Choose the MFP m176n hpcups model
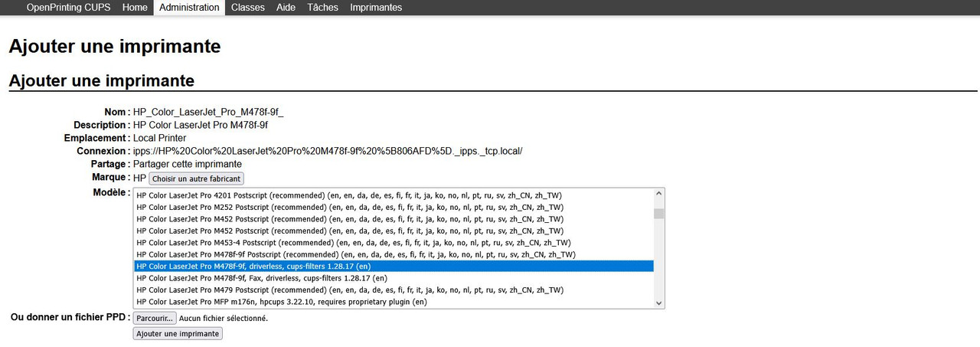 (x=394, y=302)
